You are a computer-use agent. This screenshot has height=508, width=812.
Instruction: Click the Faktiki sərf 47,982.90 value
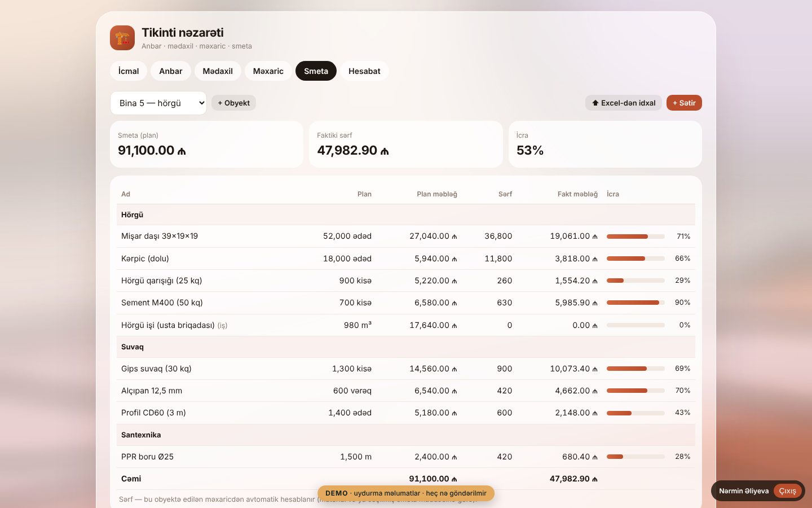click(x=353, y=151)
